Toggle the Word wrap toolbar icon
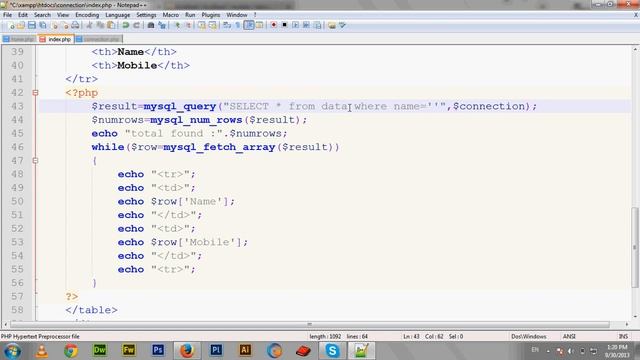Screen dimensions: 640x360 227,25
